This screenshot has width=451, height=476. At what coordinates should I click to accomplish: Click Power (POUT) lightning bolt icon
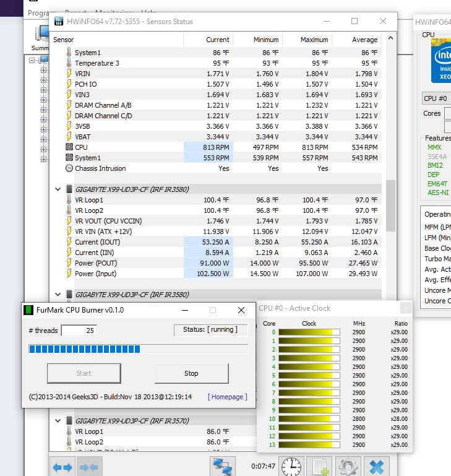[x=69, y=263]
